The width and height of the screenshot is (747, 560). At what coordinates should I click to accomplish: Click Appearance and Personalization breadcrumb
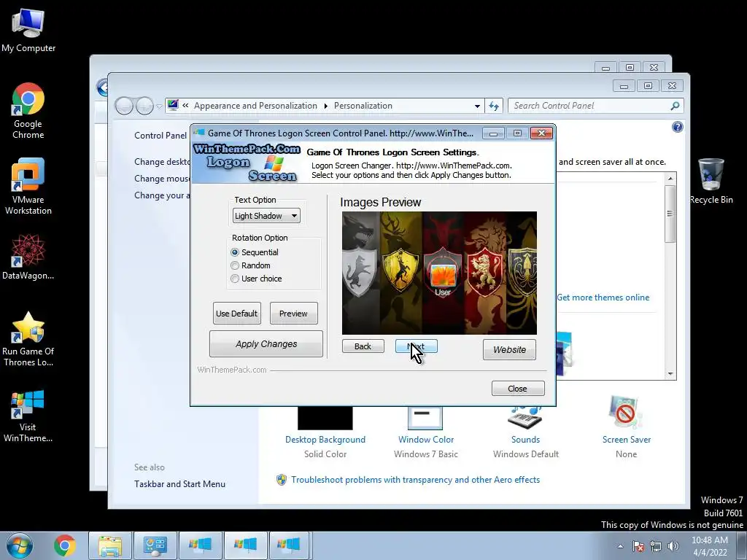pos(255,106)
